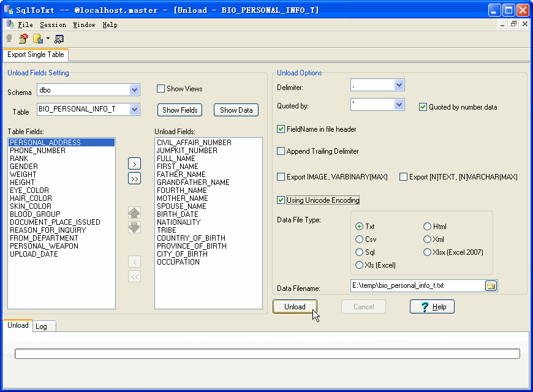Click the double arrow remove all fields button
Screen dimensions: 533x392
point(135,276)
